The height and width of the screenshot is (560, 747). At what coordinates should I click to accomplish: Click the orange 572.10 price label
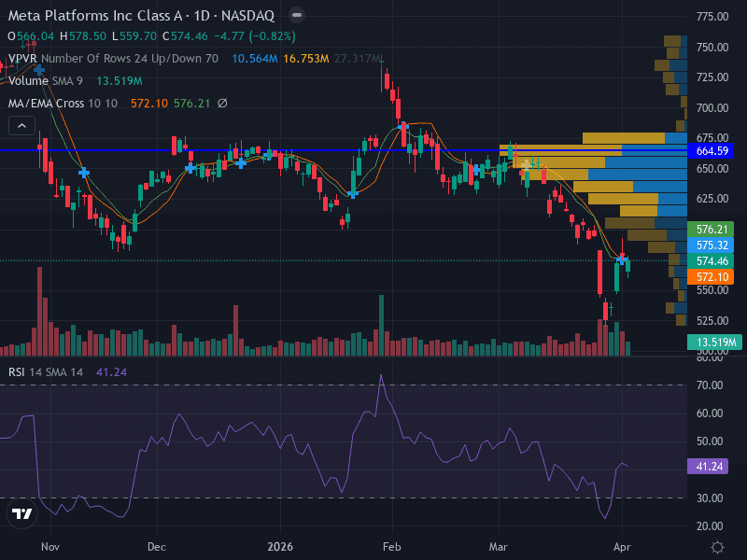(712, 276)
